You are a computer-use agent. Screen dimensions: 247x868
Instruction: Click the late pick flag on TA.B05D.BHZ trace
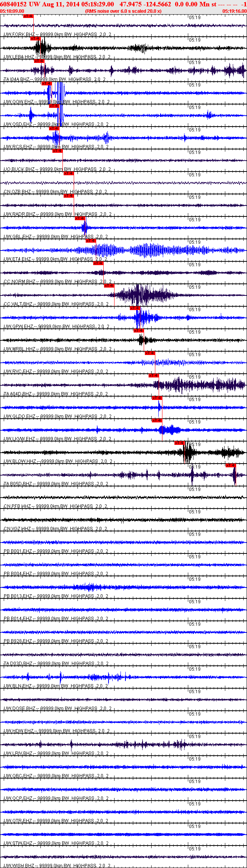click(231, 465)
